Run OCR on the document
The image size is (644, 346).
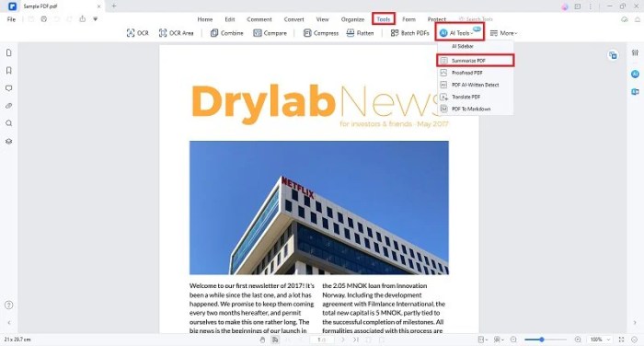click(x=138, y=33)
